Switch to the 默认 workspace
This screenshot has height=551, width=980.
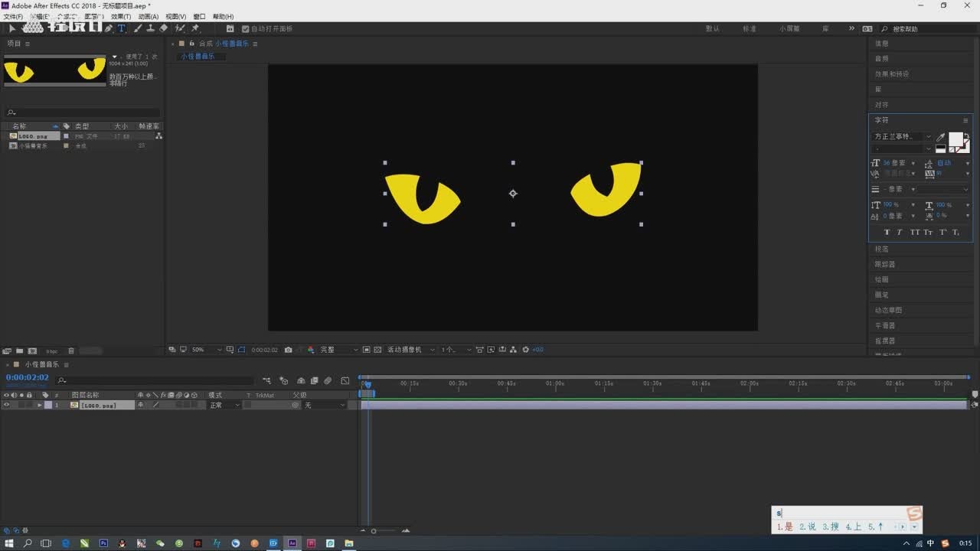pyautogui.click(x=713, y=28)
